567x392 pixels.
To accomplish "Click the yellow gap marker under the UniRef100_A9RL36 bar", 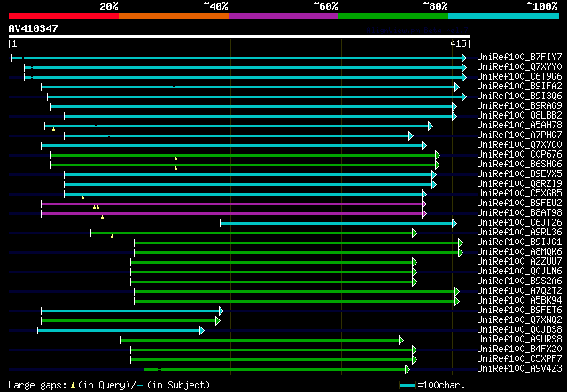I will tap(113, 236).
